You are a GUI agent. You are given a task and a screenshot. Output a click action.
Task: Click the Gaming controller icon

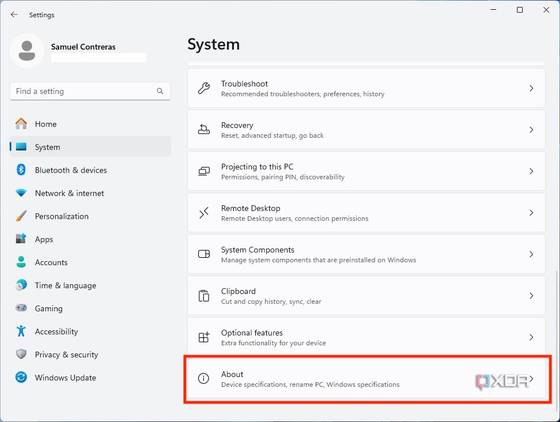pyautogui.click(x=21, y=308)
